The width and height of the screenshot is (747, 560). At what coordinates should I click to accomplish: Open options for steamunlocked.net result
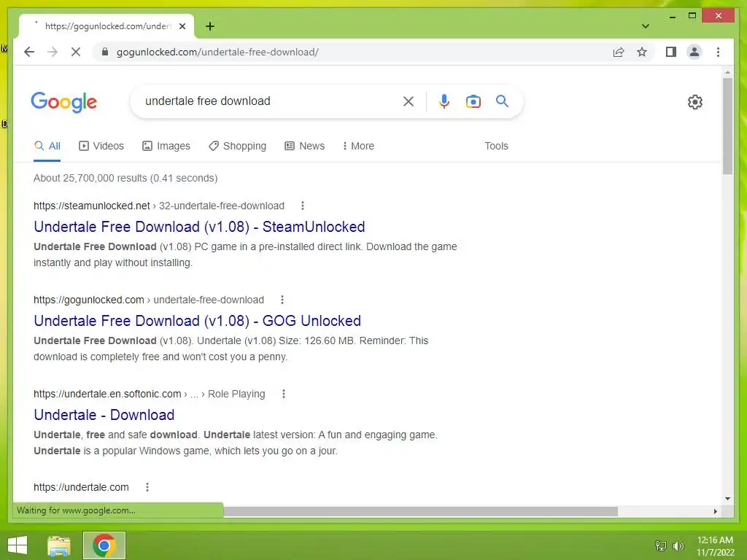tap(303, 206)
